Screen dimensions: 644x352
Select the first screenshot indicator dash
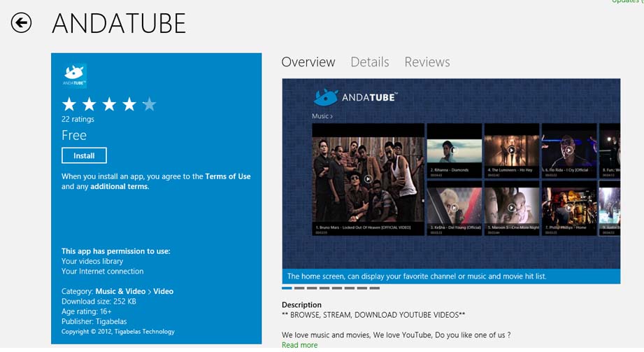[287, 288]
